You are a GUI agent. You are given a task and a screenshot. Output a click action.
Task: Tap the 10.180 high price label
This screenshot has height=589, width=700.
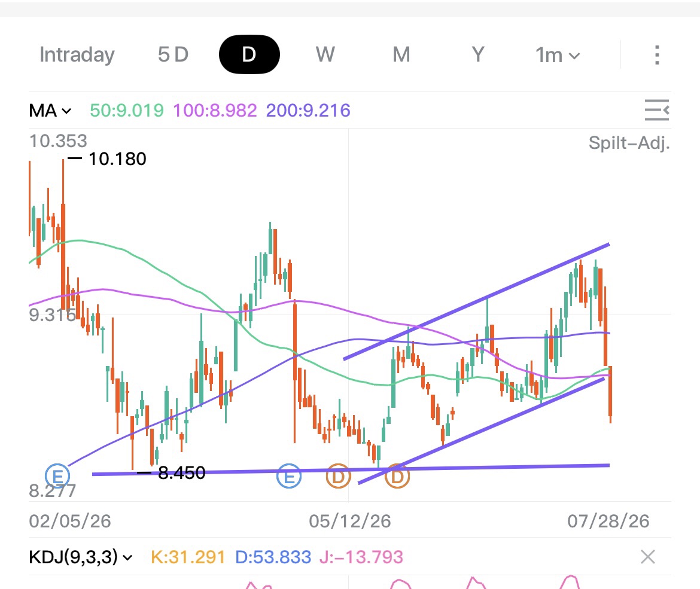point(117,159)
